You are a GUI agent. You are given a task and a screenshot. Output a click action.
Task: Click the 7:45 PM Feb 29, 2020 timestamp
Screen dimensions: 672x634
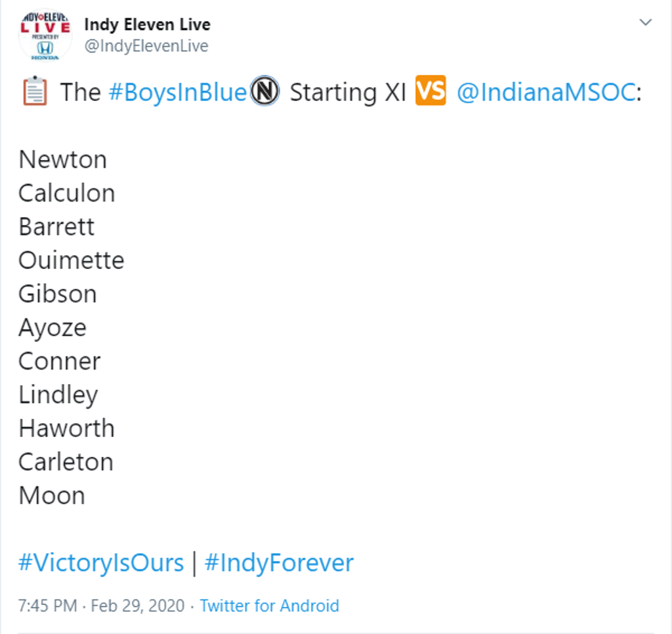coord(102,605)
